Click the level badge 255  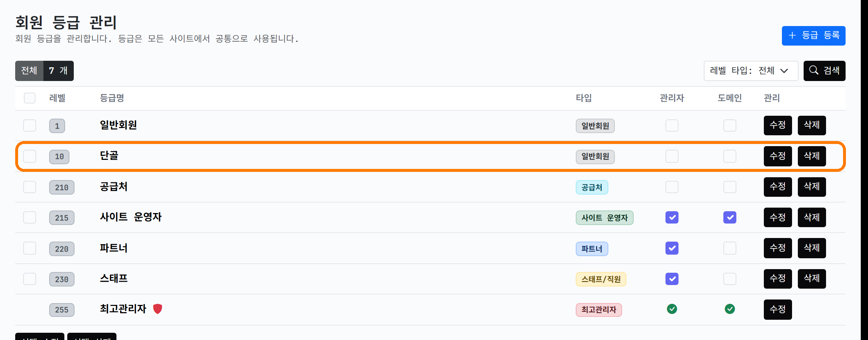click(x=62, y=310)
